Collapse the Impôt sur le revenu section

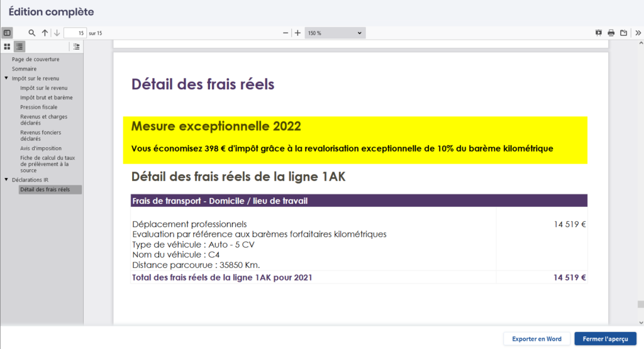(6, 79)
